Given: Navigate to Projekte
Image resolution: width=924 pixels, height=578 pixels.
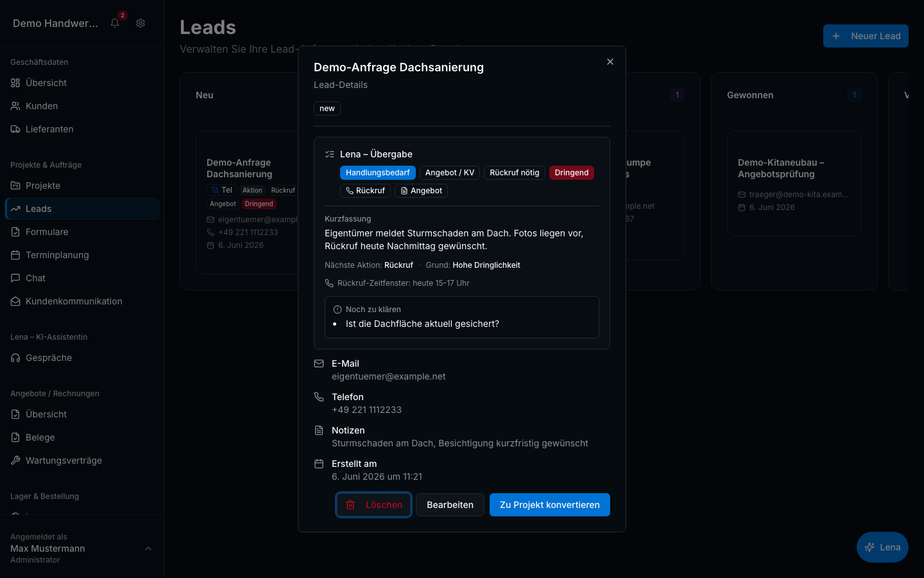Looking at the screenshot, I should (x=82, y=186).
